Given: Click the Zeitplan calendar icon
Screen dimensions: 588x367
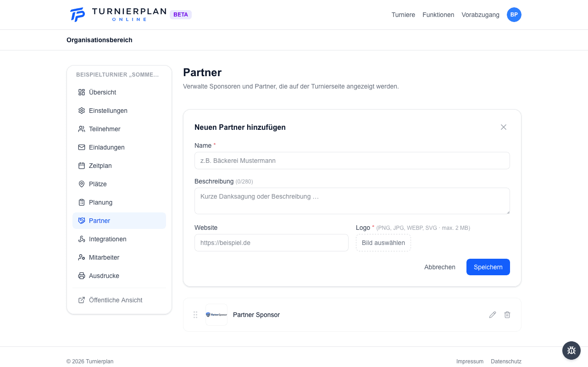Looking at the screenshot, I should point(82,166).
